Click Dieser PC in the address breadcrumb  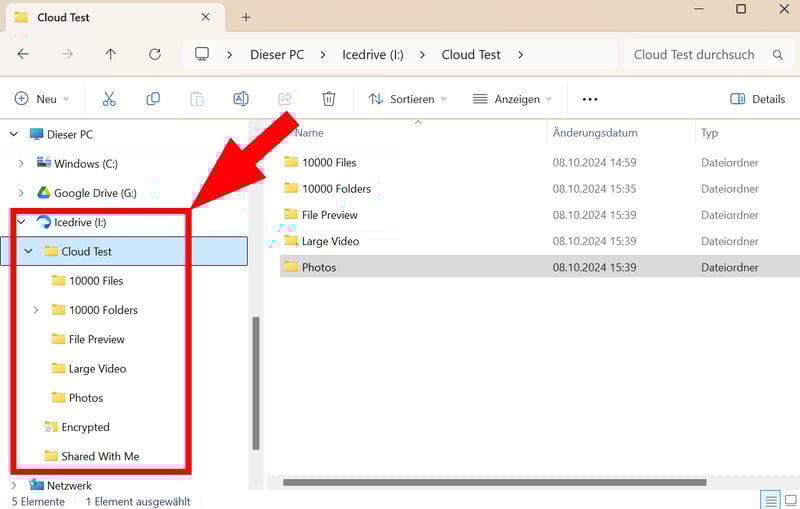pyautogui.click(x=276, y=55)
